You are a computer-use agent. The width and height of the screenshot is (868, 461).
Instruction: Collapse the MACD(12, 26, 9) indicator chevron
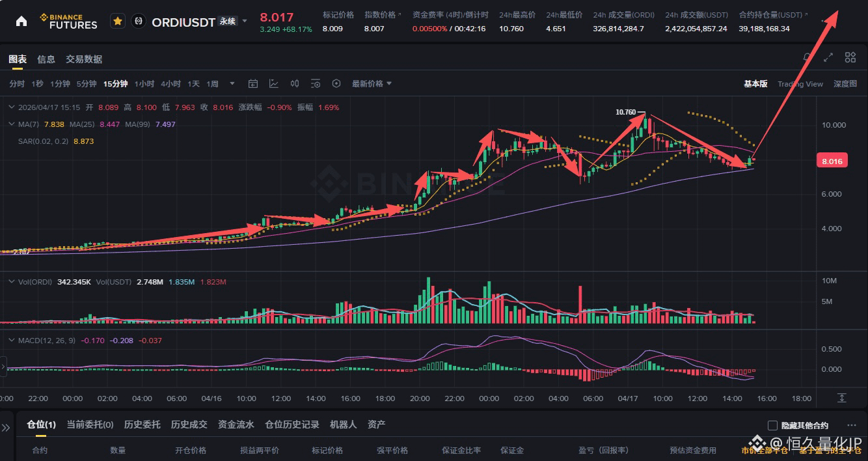pyautogui.click(x=11, y=341)
